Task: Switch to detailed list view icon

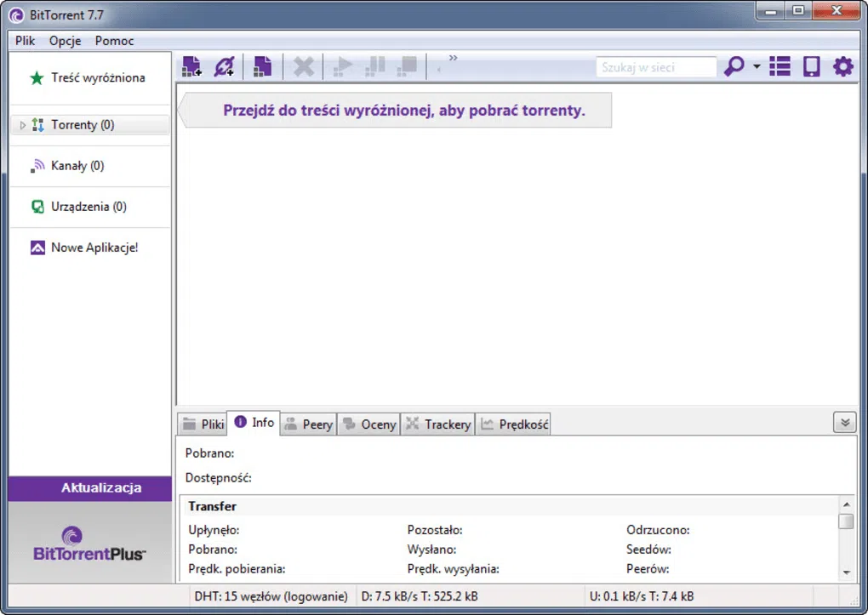Action: point(779,65)
